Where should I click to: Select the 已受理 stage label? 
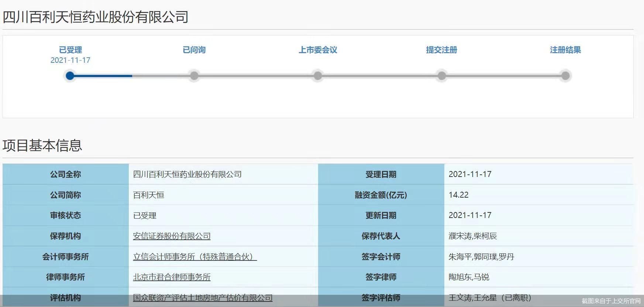pyautogui.click(x=70, y=50)
